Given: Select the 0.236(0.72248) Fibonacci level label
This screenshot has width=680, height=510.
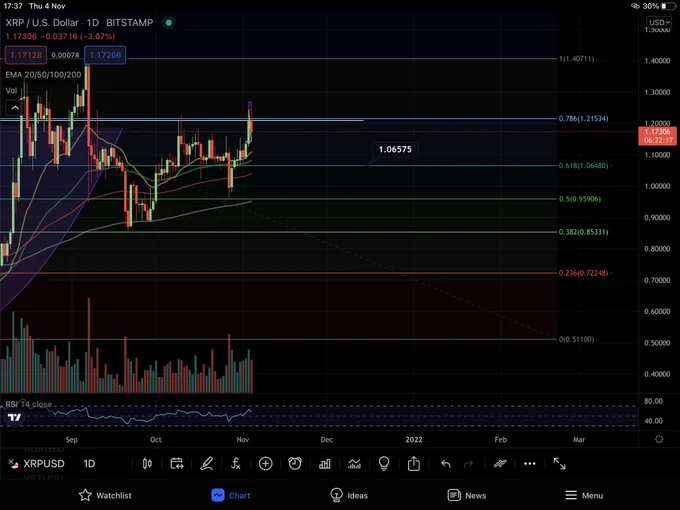Looking at the screenshot, I should click(x=583, y=273).
